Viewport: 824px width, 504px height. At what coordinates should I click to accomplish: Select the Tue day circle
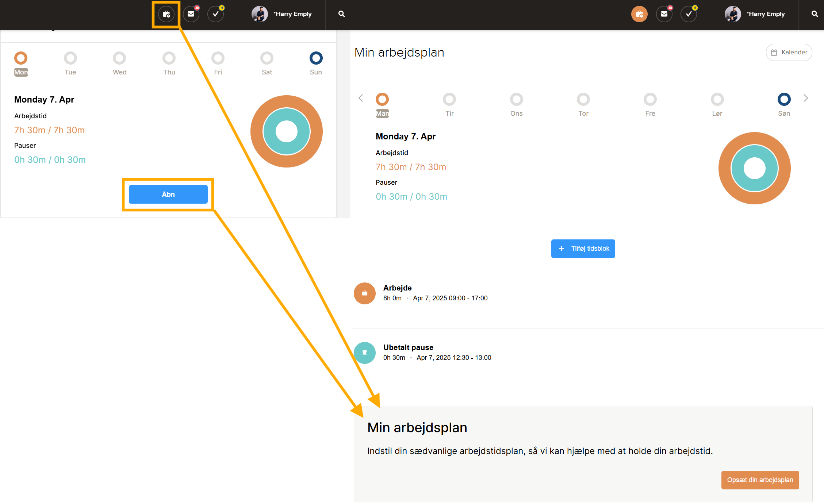[x=70, y=58]
